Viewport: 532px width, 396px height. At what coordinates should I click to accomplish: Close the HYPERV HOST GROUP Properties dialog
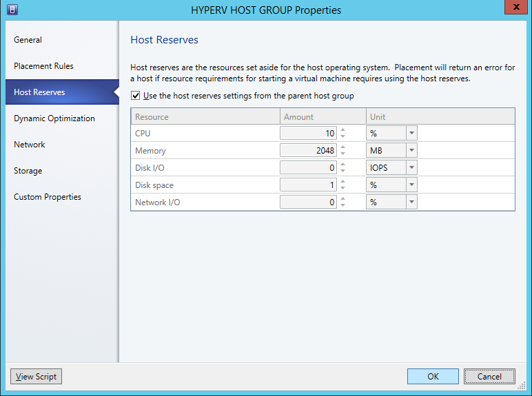click(516, 7)
